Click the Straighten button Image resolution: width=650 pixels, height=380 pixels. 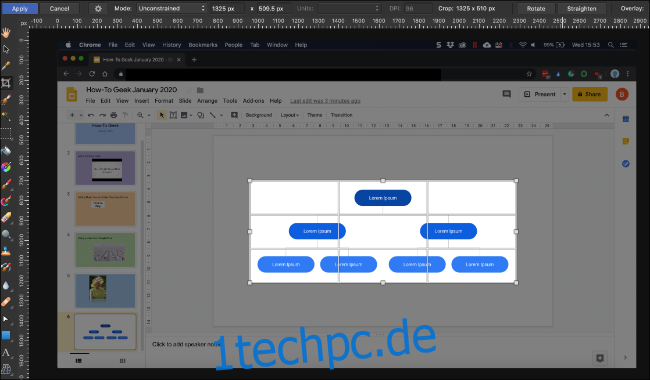(581, 8)
